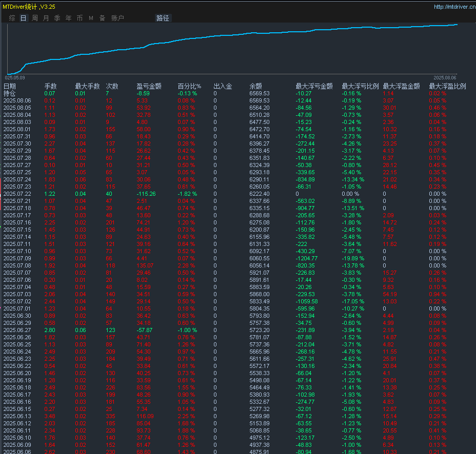Select the 2025.06.27 date row
This screenshot has height=454, width=476.
(17, 331)
